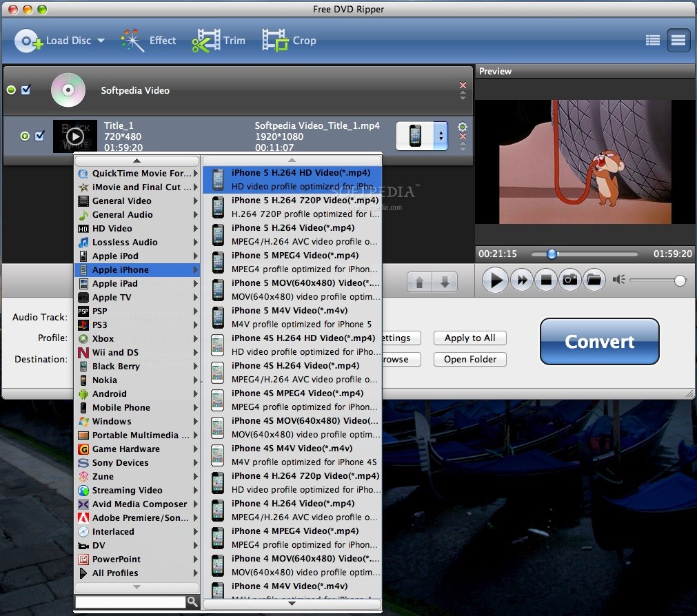This screenshot has width=697, height=616.
Task: Click the Browse button beside Destination
Action: [401, 359]
